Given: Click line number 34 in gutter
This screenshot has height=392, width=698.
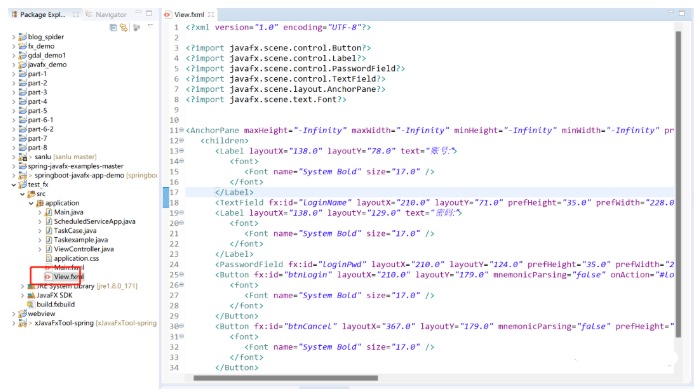Looking at the screenshot, I should coord(174,368).
